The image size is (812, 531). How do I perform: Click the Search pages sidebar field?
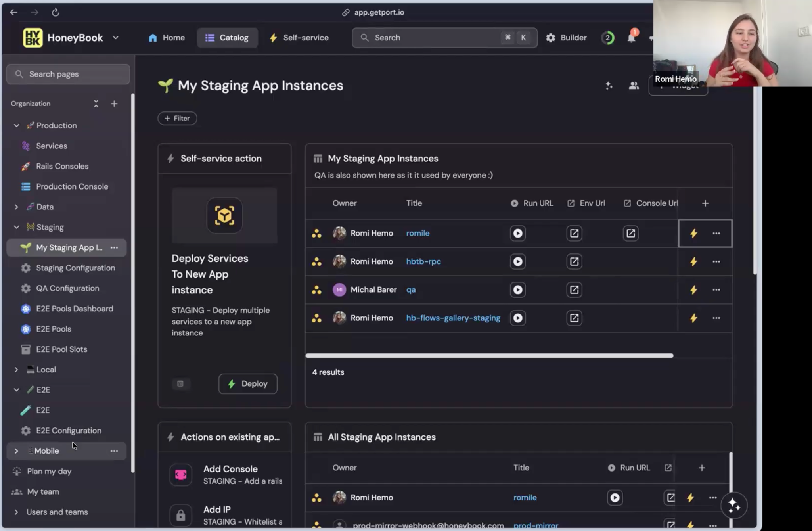(68, 74)
